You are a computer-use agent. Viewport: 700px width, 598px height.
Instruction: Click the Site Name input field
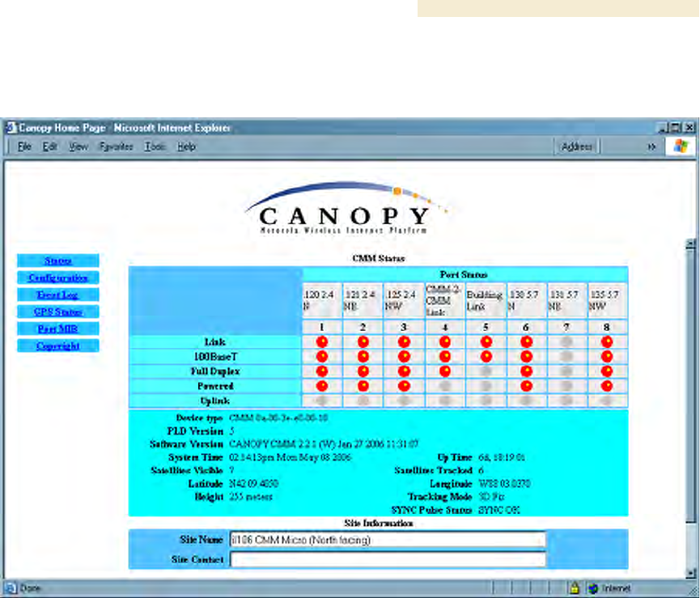click(388, 540)
